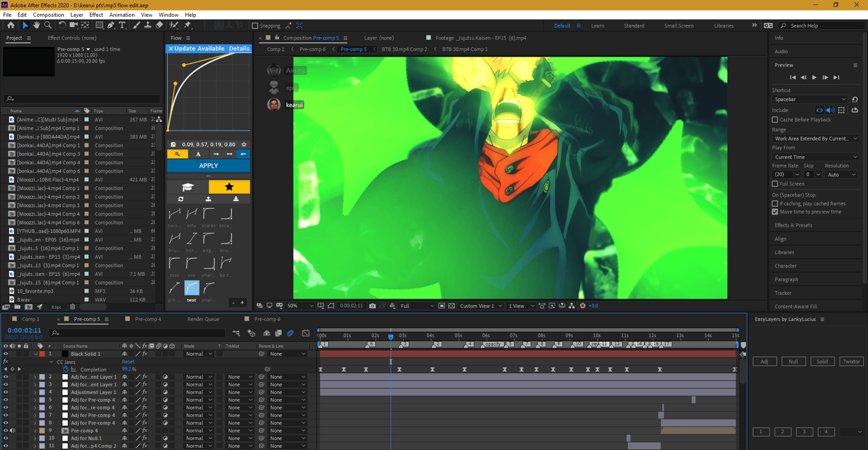Open the Composition menu
868x450 pixels.
point(49,14)
